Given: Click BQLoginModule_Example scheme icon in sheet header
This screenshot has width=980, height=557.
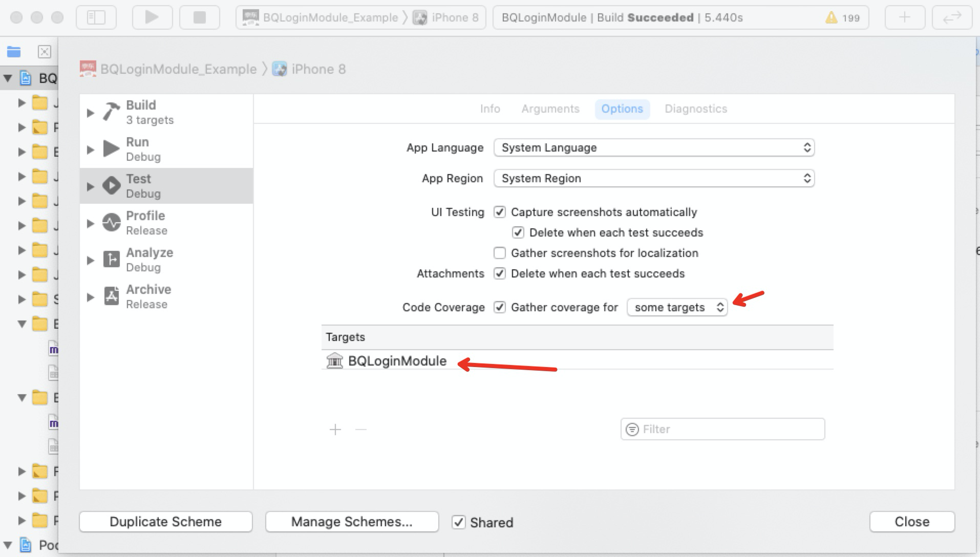Looking at the screenshot, I should click(x=88, y=69).
